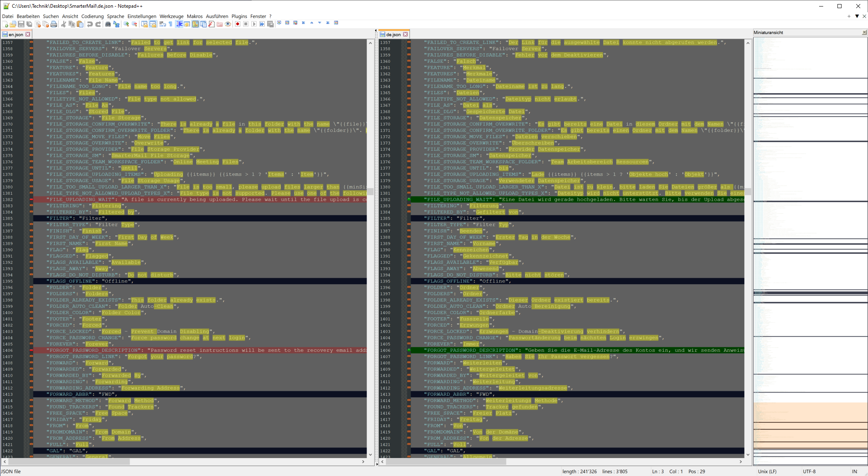Screen dimensions: 868x476
Task: Open the Einstellungen menu
Action: (x=142, y=16)
